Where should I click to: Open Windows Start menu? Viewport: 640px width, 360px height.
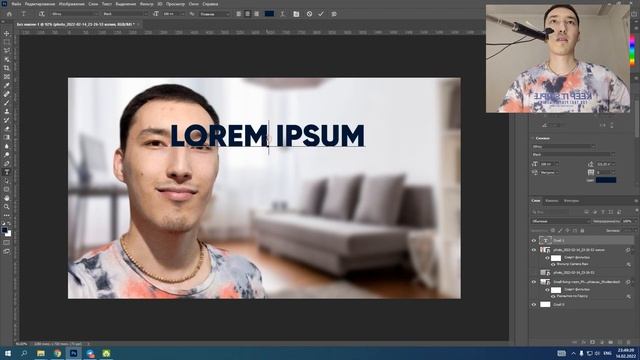[7, 353]
